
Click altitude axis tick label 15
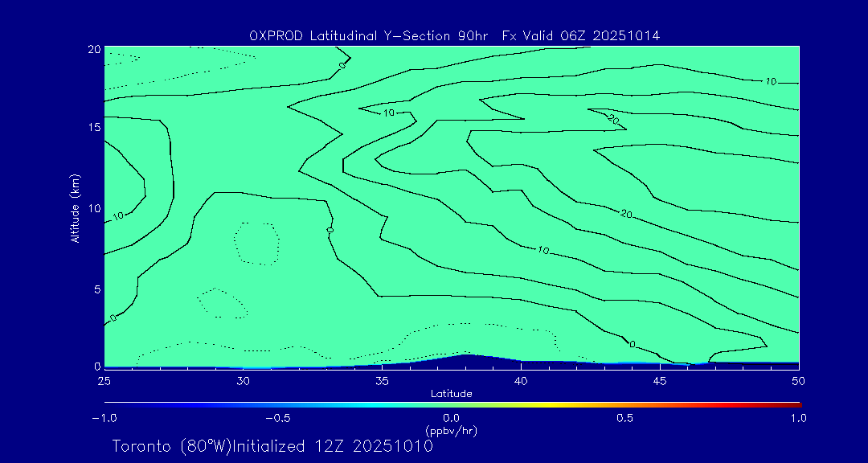pyautogui.click(x=94, y=127)
